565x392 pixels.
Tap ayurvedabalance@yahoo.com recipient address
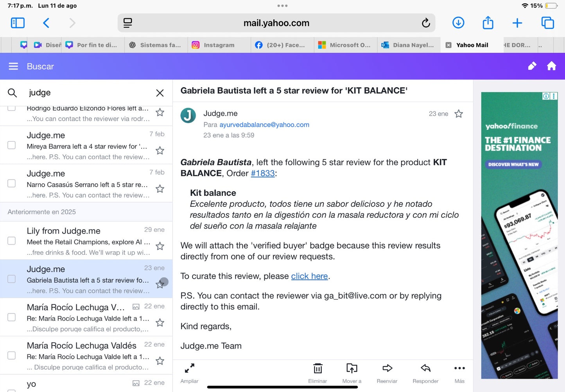tap(264, 125)
